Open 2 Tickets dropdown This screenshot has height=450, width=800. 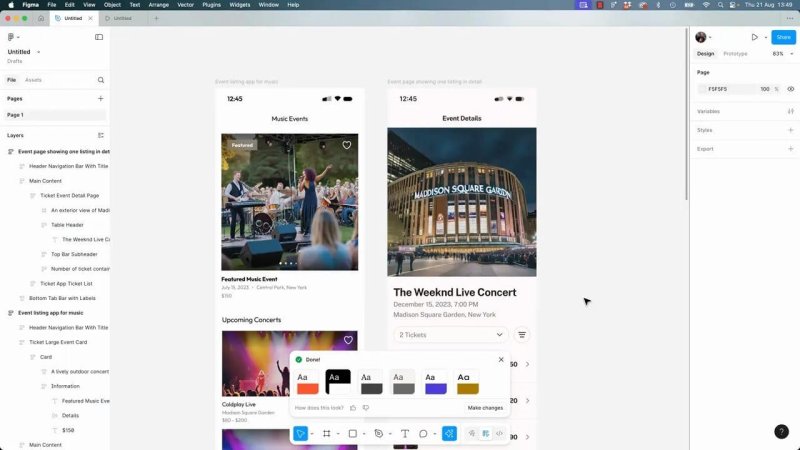pos(451,335)
